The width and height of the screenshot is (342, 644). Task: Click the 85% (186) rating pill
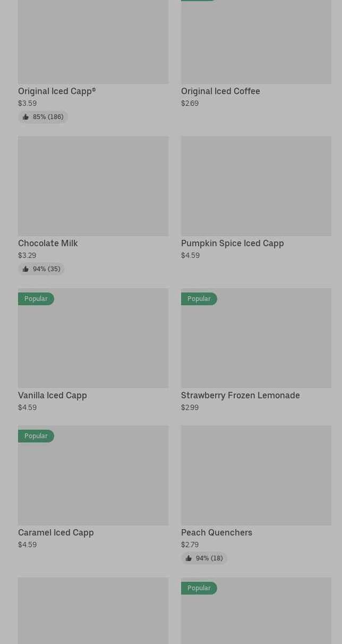point(43,117)
